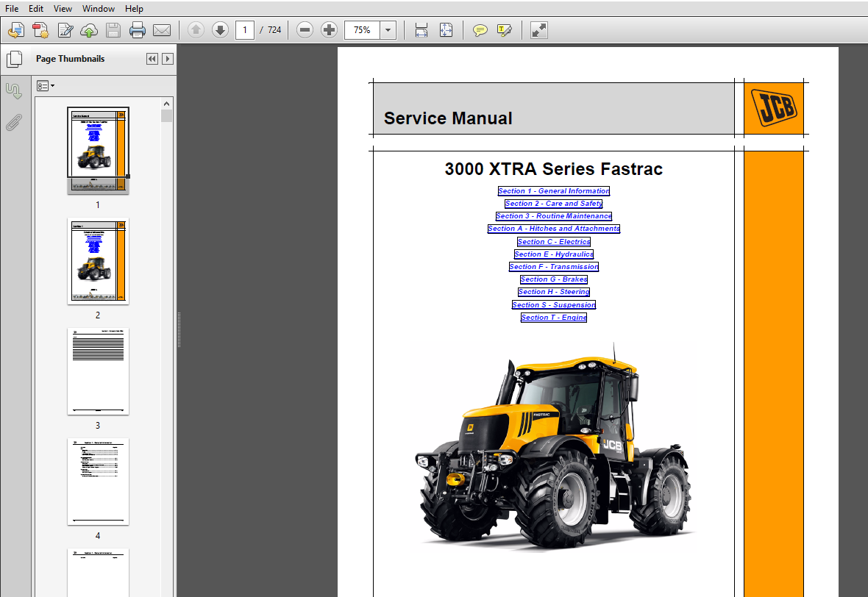Zoom out using the minus button
This screenshot has width=868, height=597.
point(305,30)
